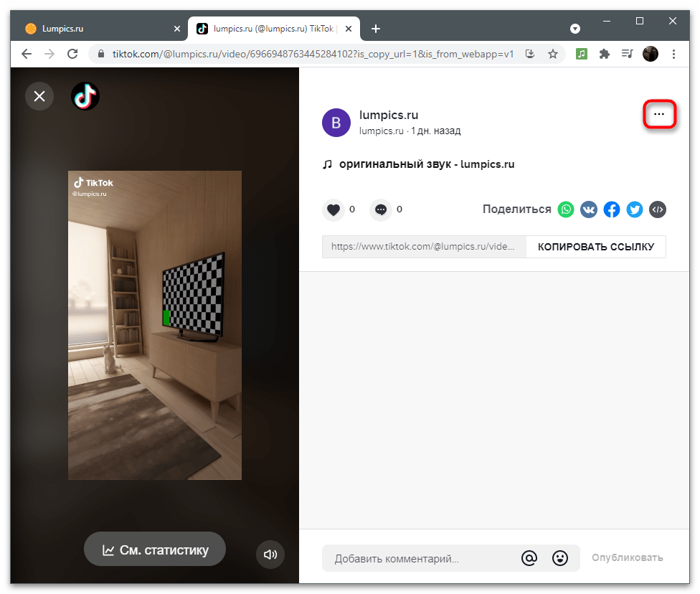700x594 pixels.
Task: Share video to Twitter
Action: click(x=635, y=209)
